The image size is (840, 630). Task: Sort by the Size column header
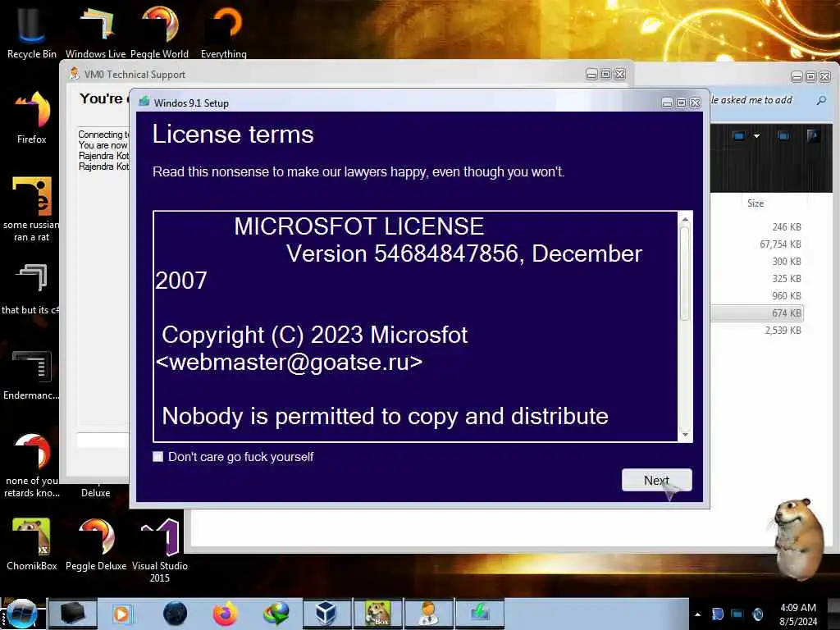click(x=756, y=203)
